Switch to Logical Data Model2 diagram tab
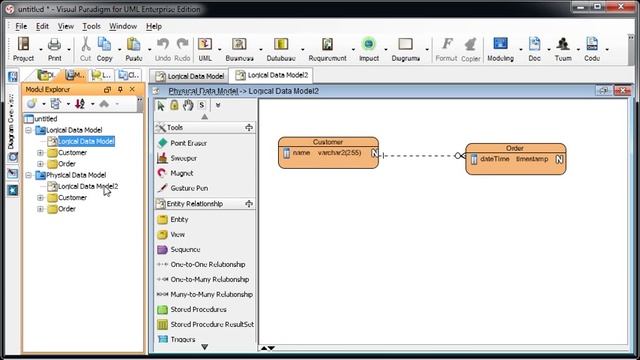640x360 pixels. pos(271,75)
